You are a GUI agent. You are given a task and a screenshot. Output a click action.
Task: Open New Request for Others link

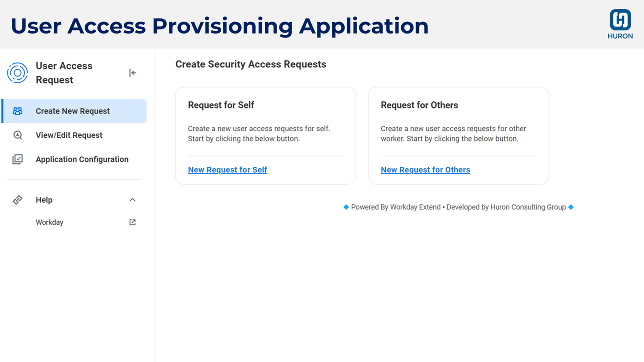click(x=425, y=170)
